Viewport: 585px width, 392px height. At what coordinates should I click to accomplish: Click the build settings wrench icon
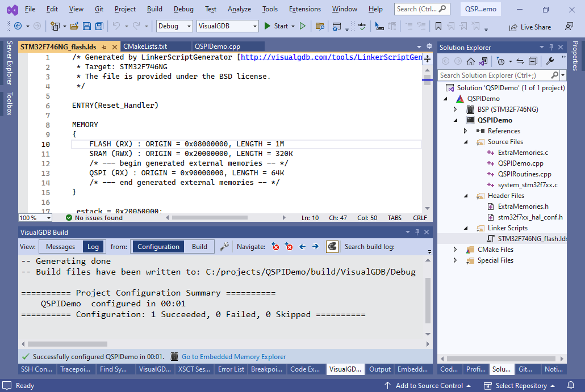(224, 247)
